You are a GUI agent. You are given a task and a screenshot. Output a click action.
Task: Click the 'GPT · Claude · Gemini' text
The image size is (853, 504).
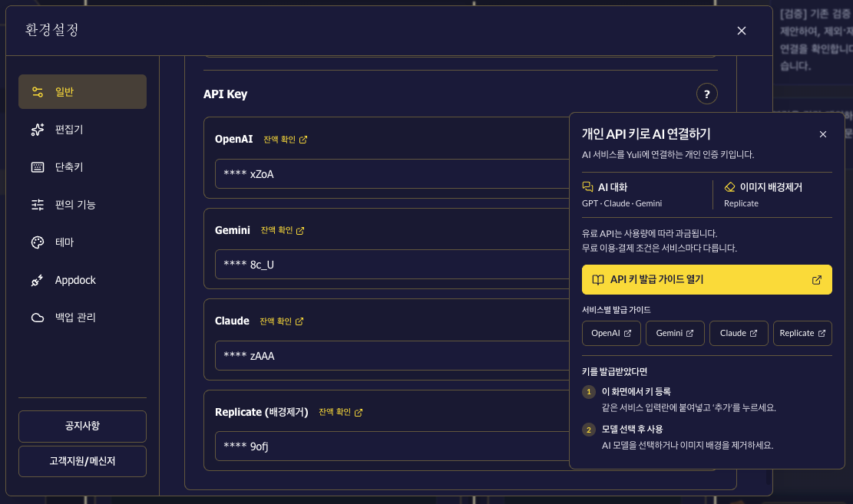622,203
